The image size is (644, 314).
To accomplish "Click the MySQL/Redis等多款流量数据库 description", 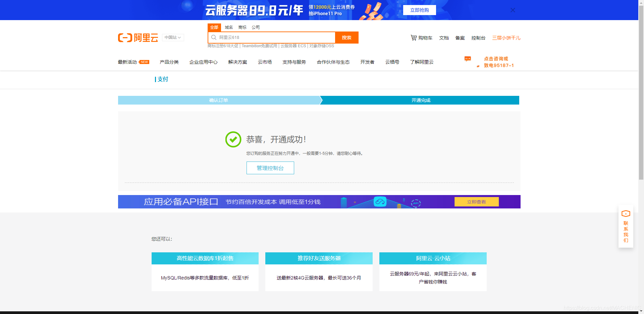I will click(x=205, y=278).
